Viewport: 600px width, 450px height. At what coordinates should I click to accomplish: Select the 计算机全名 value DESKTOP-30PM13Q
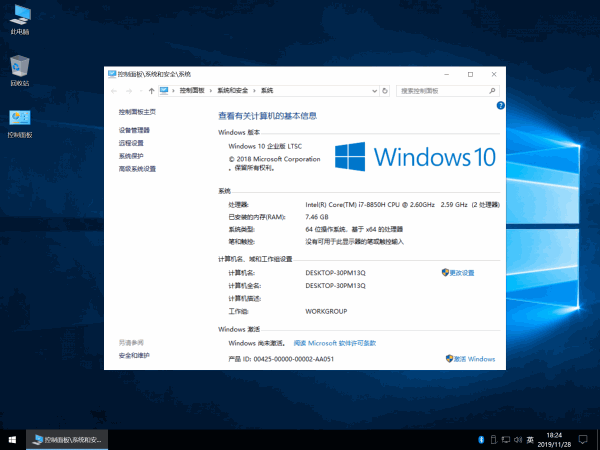[335, 285]
